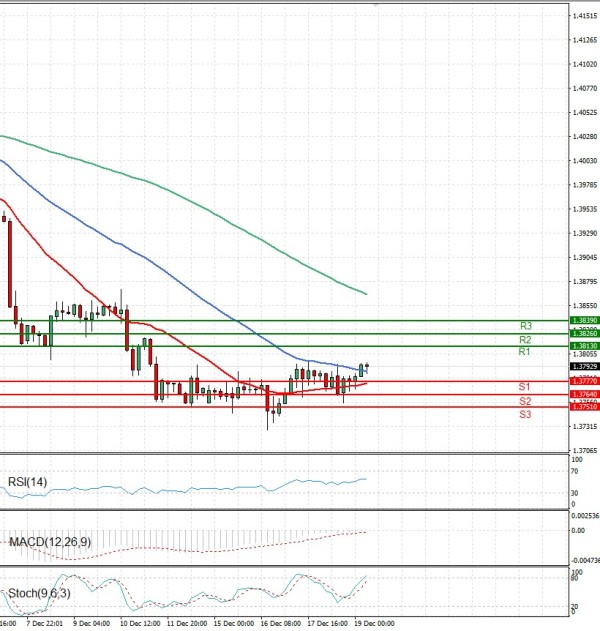Select the S1 support label
600x631 pixels.
pyautogui.click(x=524, y=387)
